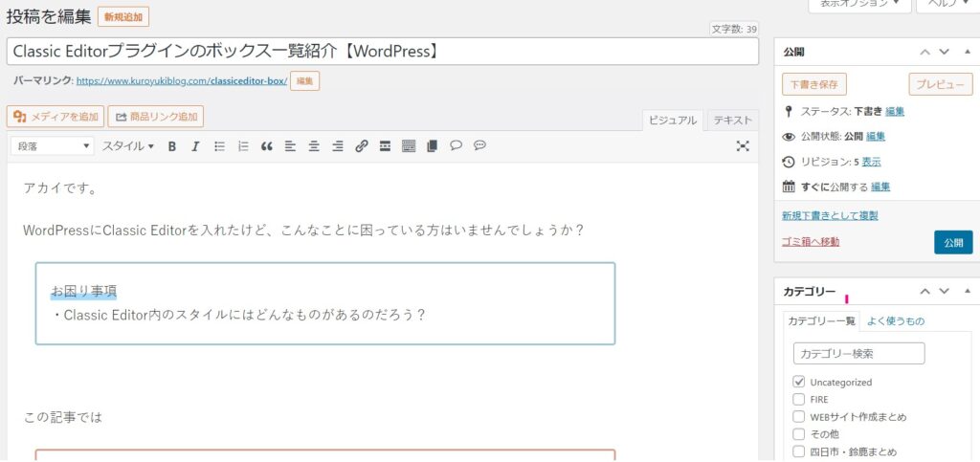The height and width of the screenshot is (462, 980).
Task: Insert or edit a link
Action: coord(361,146)
